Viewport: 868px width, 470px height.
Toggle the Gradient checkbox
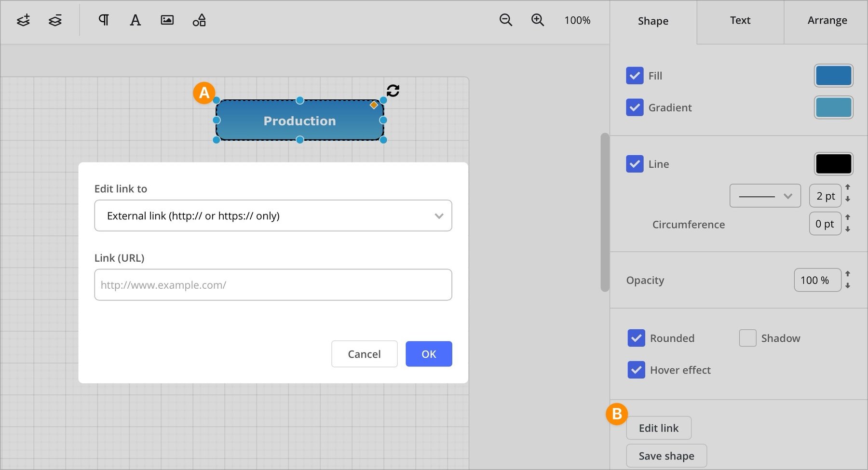tap(635, 107)
